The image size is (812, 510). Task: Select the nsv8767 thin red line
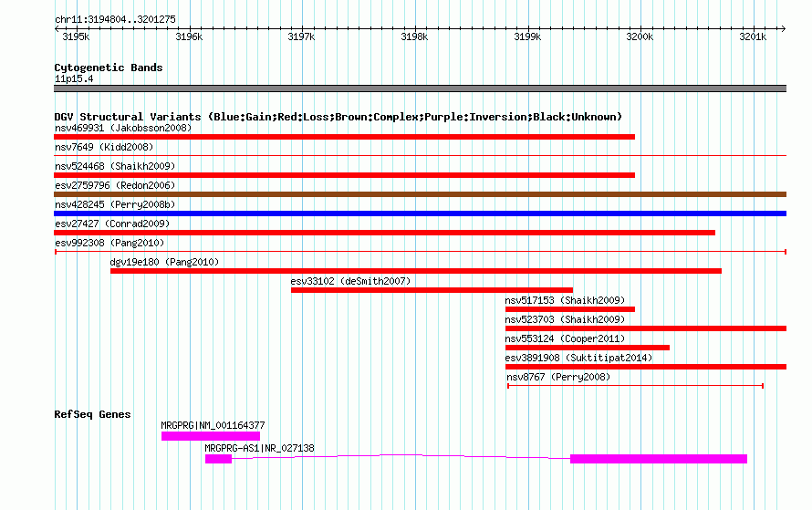pos(635,386)
